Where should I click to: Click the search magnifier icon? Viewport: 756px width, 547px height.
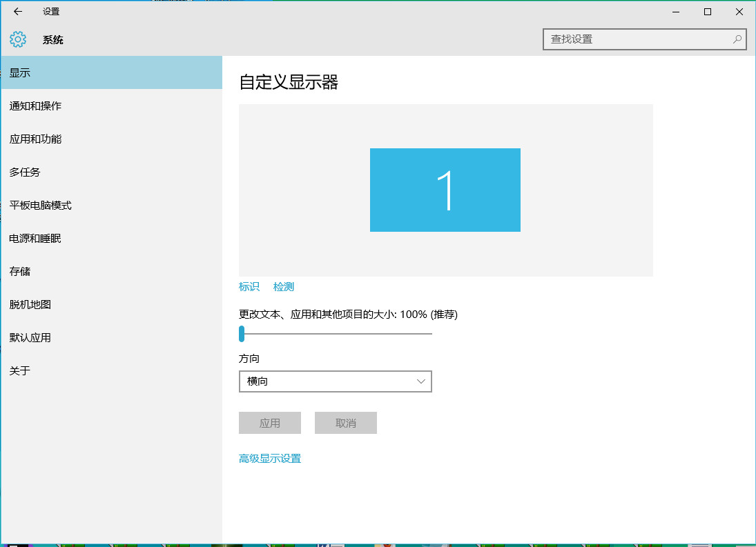click(737, 39)
